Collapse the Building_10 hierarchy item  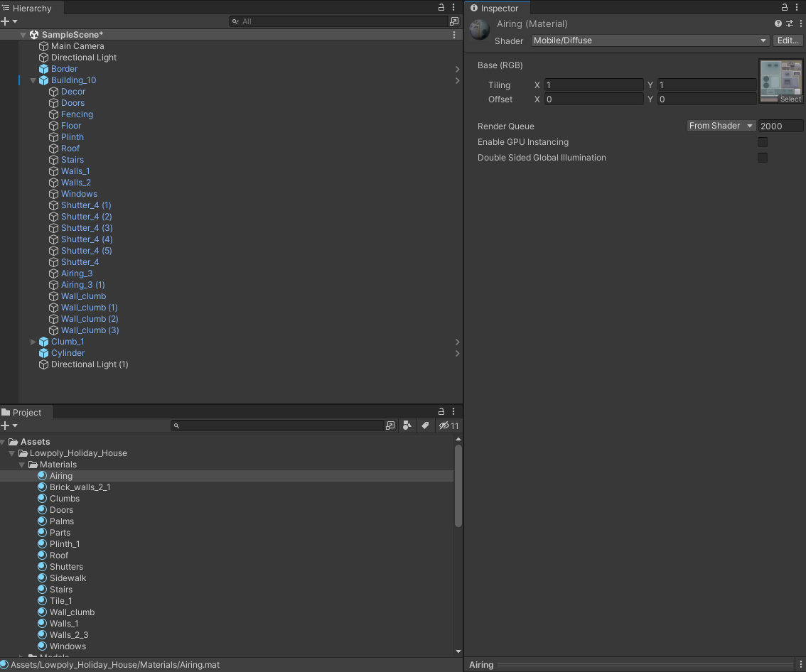pyautogui.click(x=33, y=80)
